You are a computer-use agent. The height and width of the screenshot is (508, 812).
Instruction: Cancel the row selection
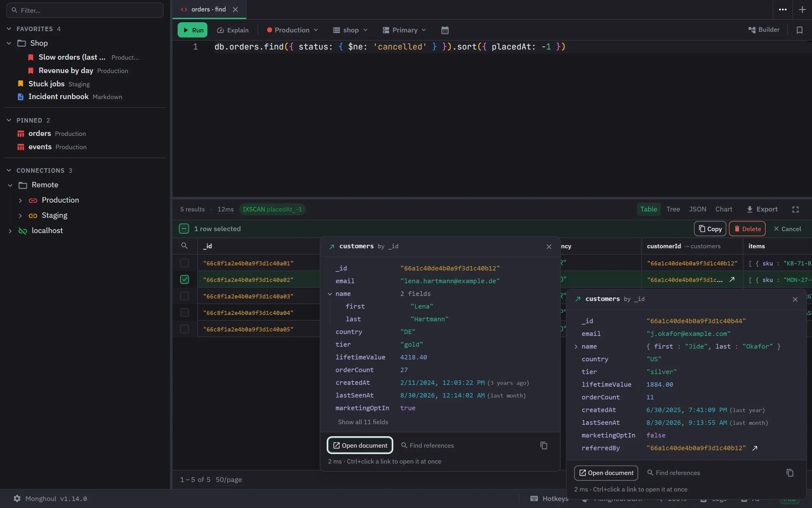tap(787, 229)
